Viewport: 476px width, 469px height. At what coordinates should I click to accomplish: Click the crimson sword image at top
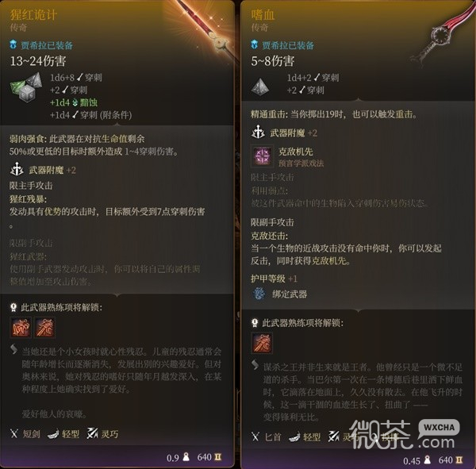click(x=206, y=29)
